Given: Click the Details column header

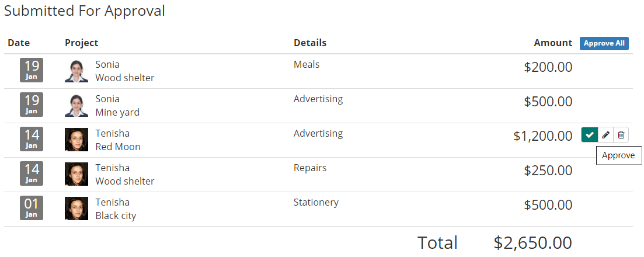Looking at the screenshot, I should coord(310,43).
